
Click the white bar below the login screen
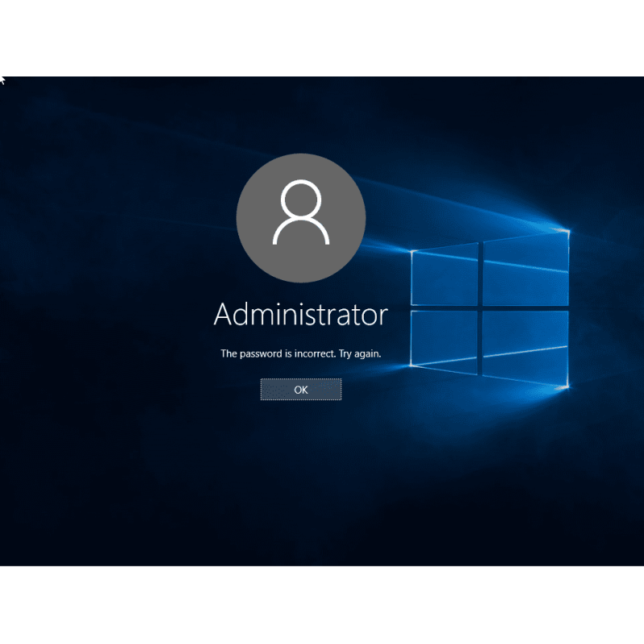[322, 605]
